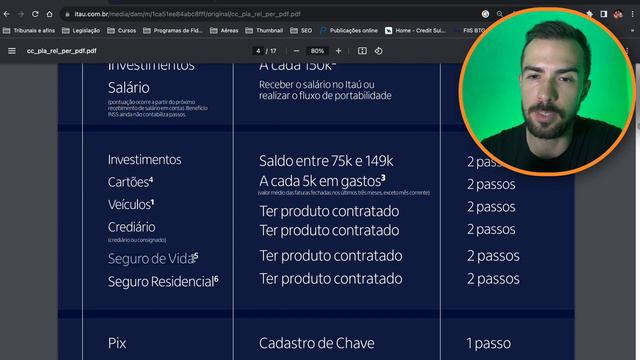
Task: Open the Cursos bookmark folder
Action: 122,31
